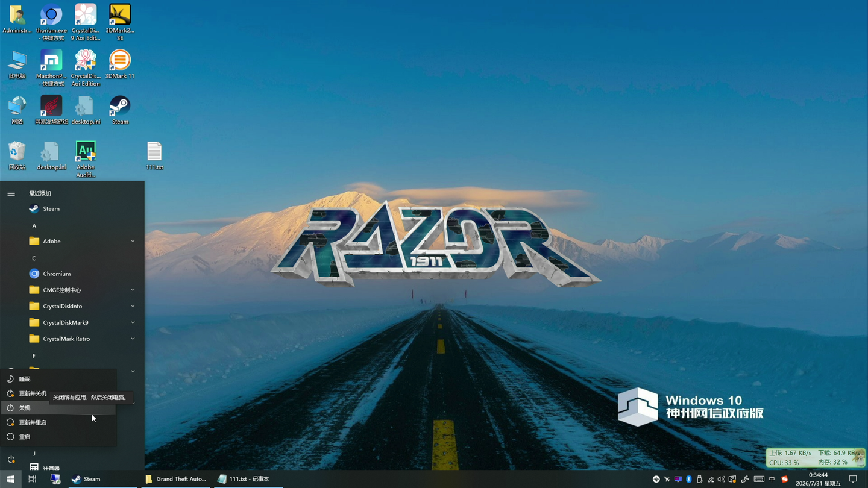Open the Network (网络) desktop icon
Image resolution: width=868 pixels, height=488 pixels.
point(17,110)
